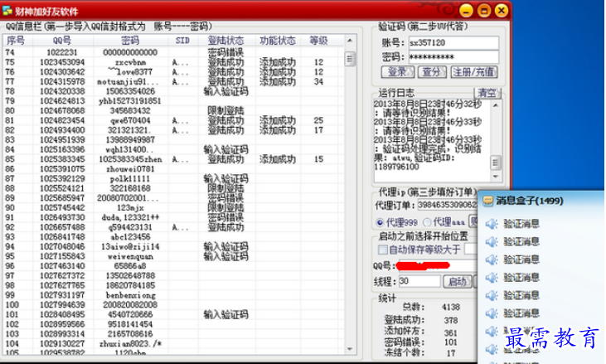606x364 pixels.
Task: Focus the 账号 field containing sx357120
Action: [x=453, y=42]
